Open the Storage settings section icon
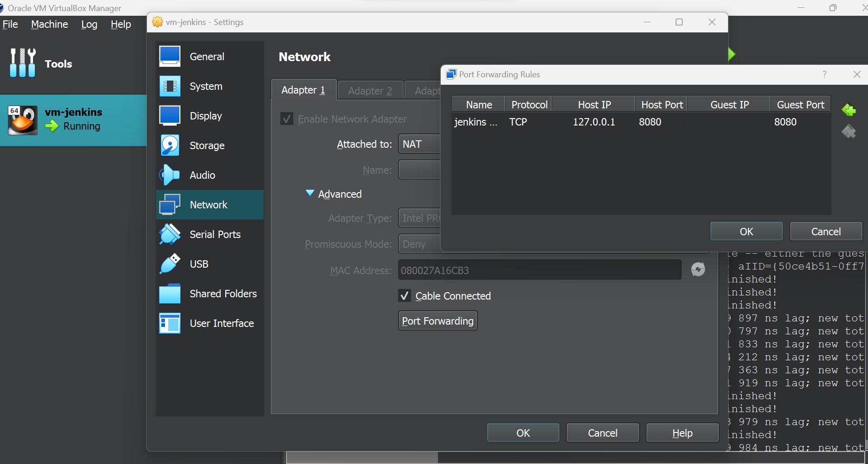This screenshot has width=868, height=464. pyautogui.click(x=170, y=145)
